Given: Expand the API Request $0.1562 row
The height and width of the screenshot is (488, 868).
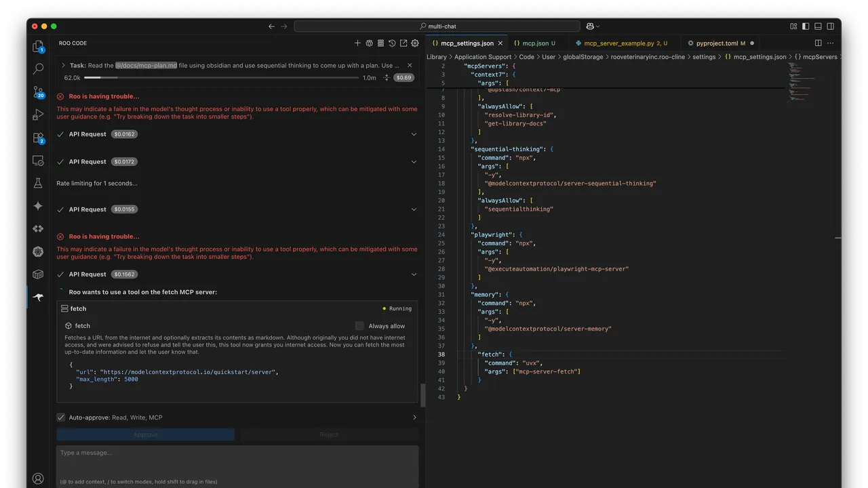Looking at the screenshot, I should coord(414,274).
